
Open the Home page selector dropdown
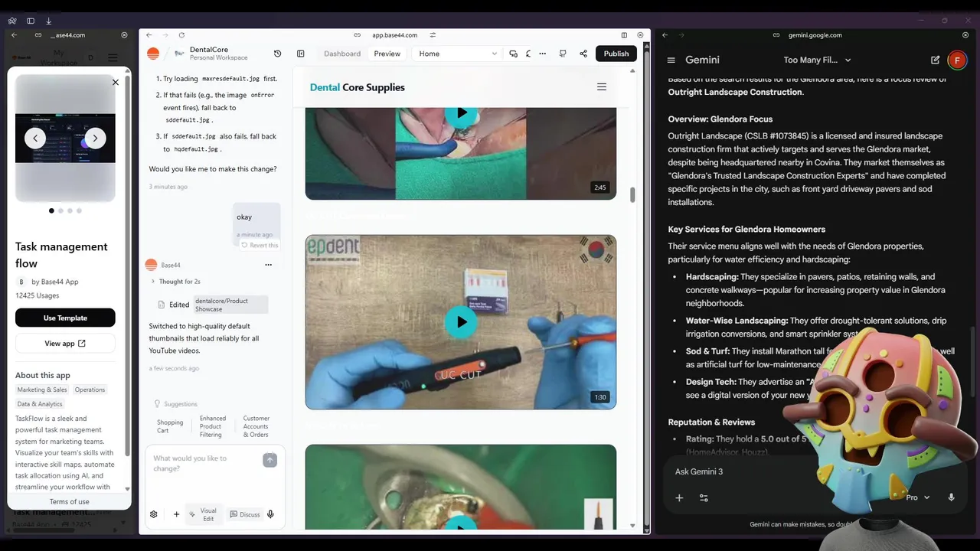pyautogui.click(x=458, y=54)
